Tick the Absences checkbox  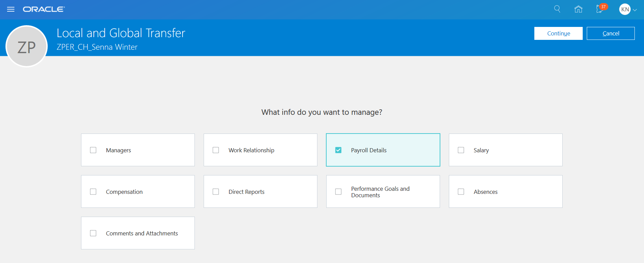[x=461, y=192]
